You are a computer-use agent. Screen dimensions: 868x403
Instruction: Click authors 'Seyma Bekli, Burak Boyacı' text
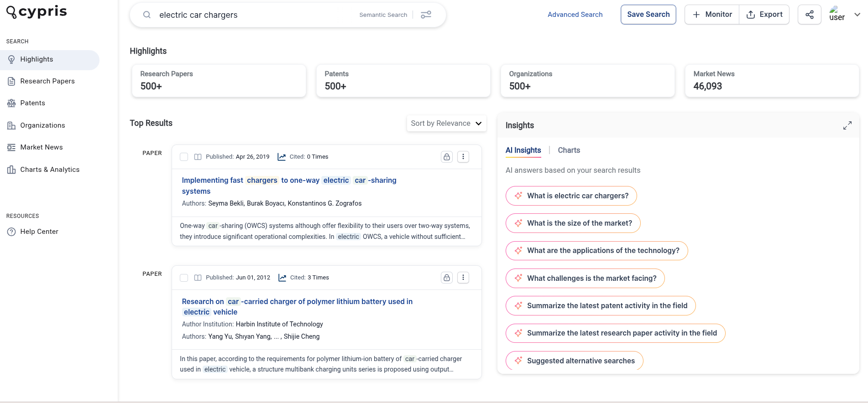246,203
